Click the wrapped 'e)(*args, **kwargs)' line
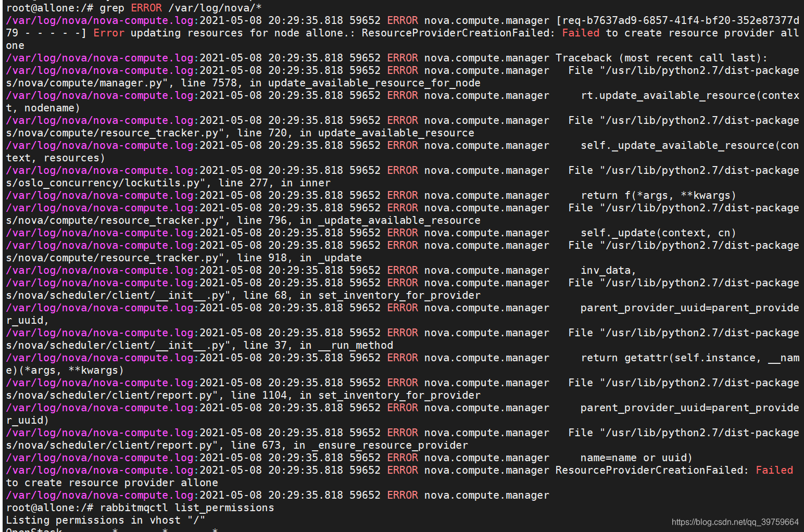 65,370
